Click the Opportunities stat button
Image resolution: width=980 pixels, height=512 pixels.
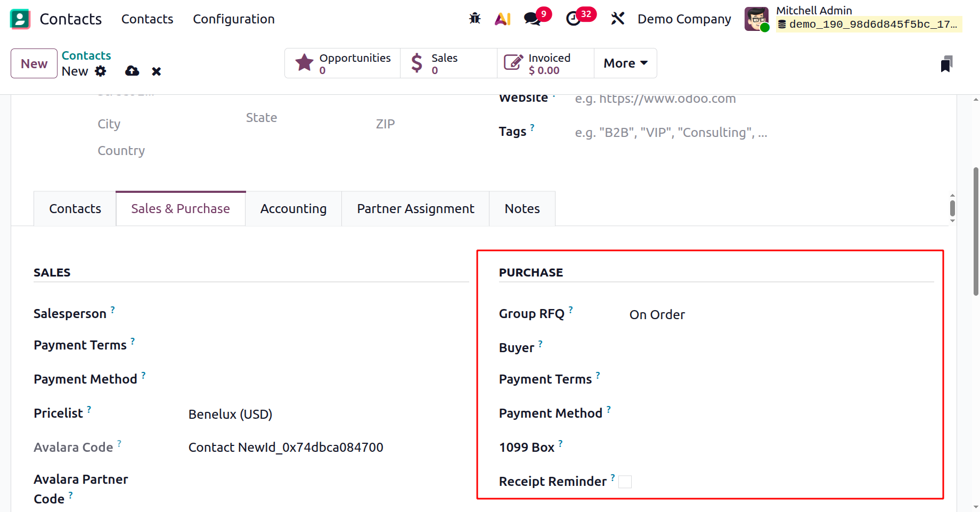pos(342,63)
